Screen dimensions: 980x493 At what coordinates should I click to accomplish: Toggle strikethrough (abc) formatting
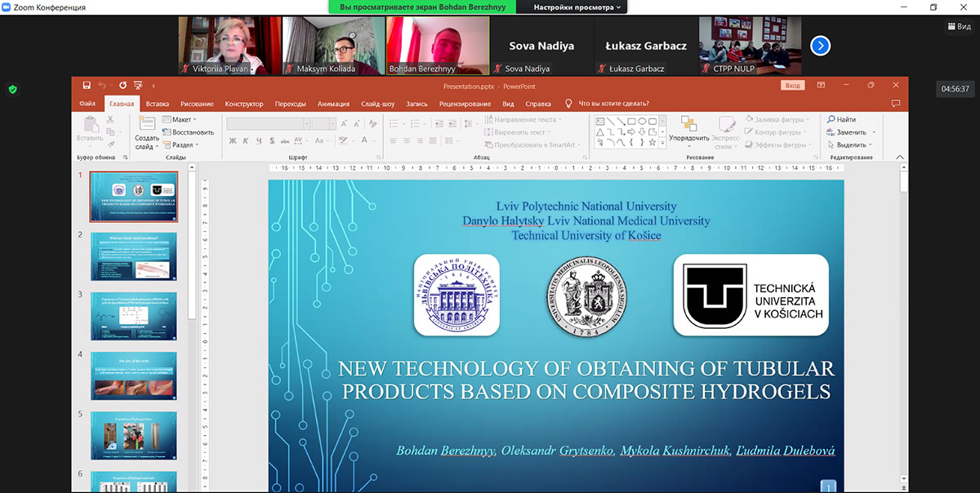click(285, 140)
